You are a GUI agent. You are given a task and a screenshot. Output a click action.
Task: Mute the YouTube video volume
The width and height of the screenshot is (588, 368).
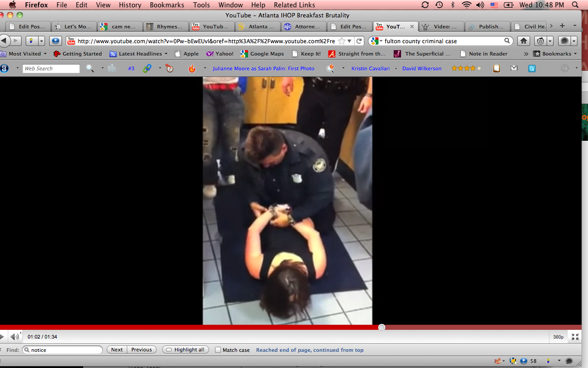tap(15, 337)
